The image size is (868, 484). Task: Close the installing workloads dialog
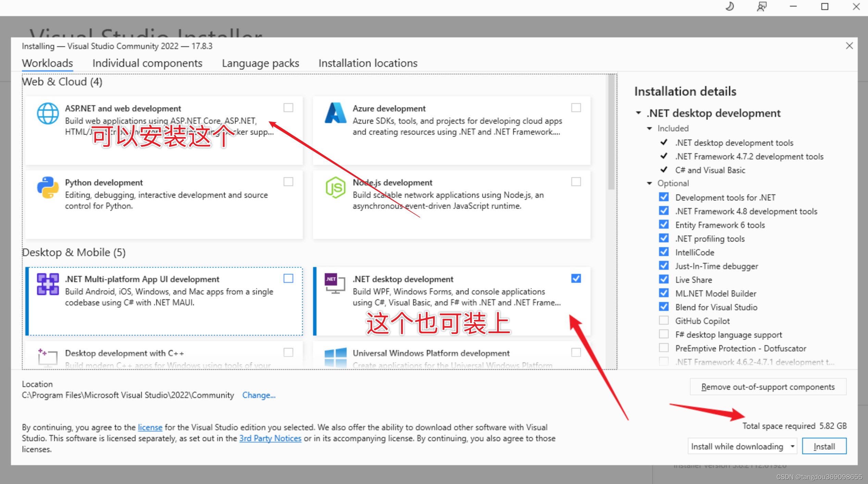click(849, 46)
